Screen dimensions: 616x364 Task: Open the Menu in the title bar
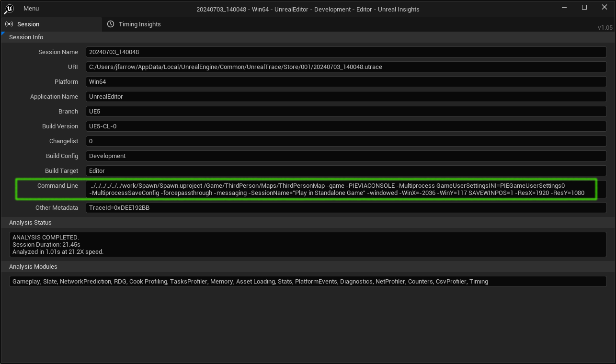point(31,9)
